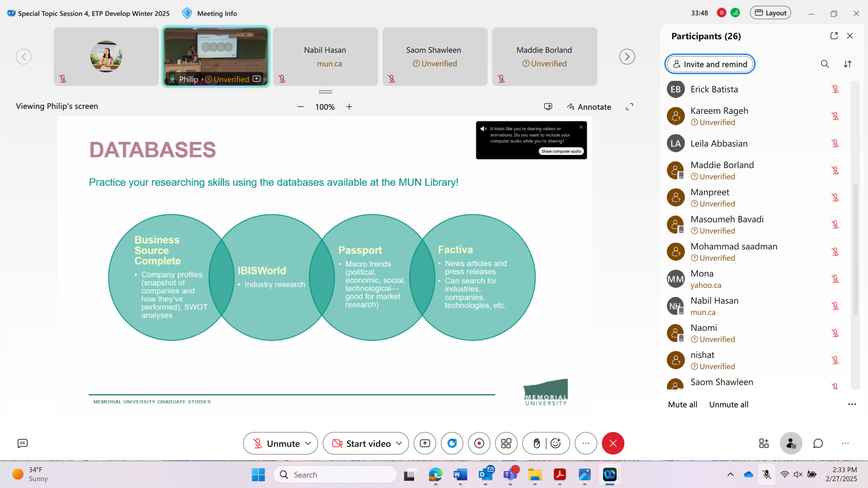Open Outlook from taskbar
868x488 pixels.
click(x=486, y=474)
